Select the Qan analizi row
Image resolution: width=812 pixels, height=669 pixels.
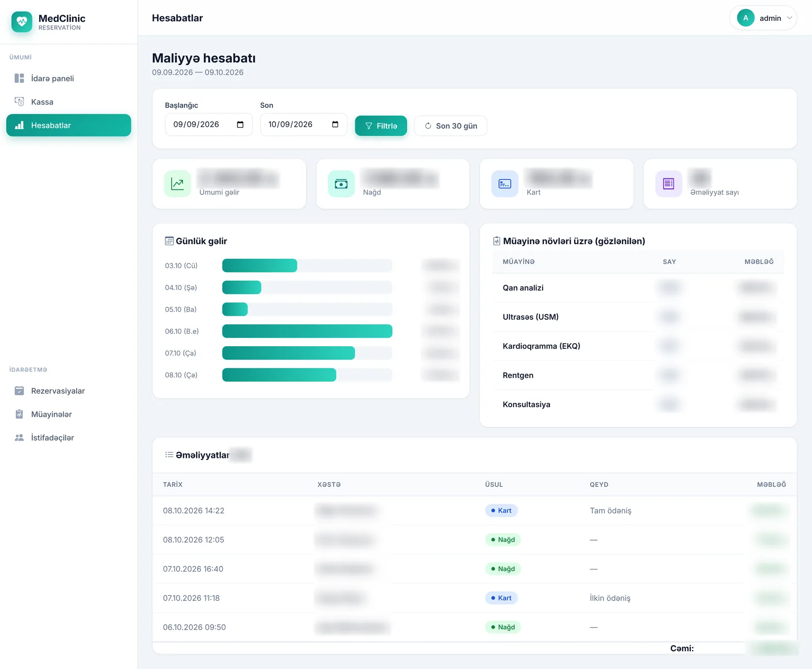click(638, 288)
